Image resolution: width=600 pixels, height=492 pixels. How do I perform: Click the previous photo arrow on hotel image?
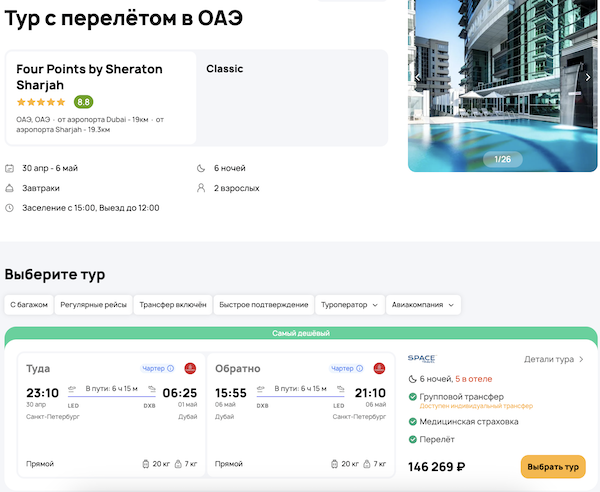pyautogui.click(x=418, y=77)
